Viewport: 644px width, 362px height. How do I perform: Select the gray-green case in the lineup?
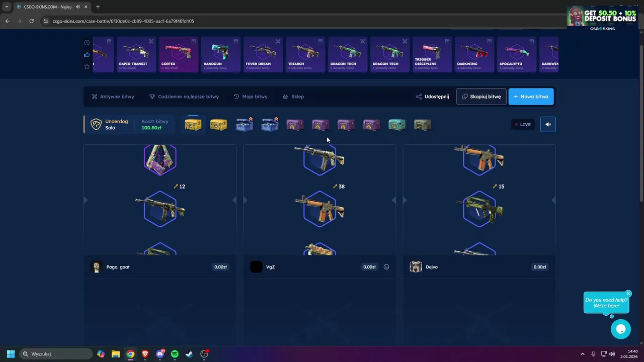click(422, 124)
